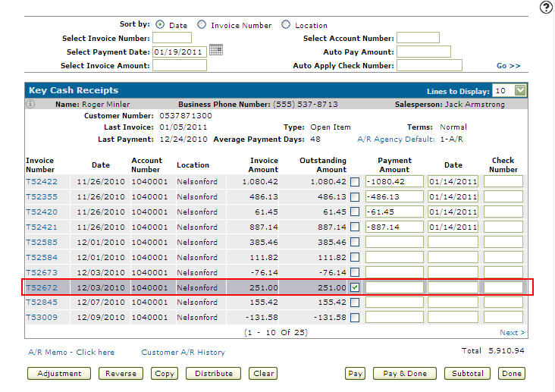
Task: Expand the Lines to Display dropdown
Action: 519,90
